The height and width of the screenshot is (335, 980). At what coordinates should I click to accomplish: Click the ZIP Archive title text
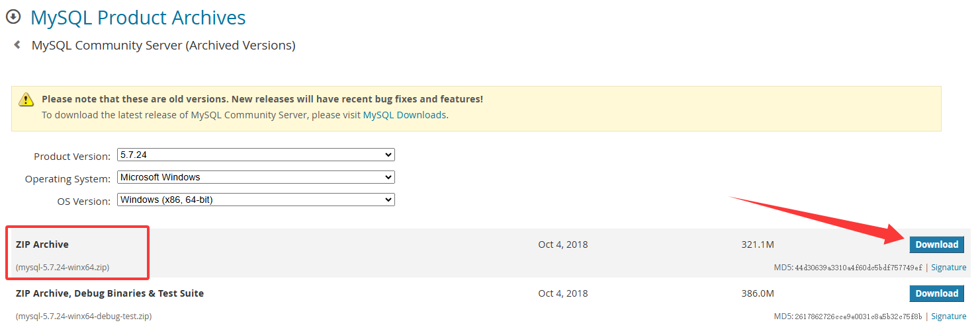tap(42, 244)
